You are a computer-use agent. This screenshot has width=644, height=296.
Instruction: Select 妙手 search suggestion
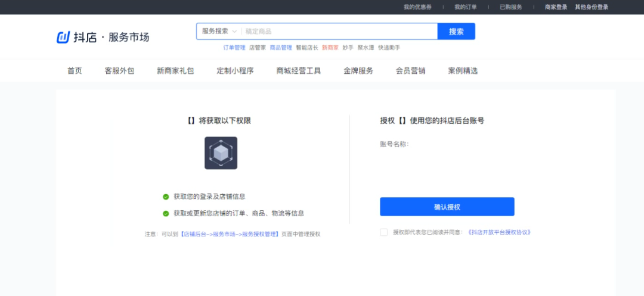tap(348, 48)
